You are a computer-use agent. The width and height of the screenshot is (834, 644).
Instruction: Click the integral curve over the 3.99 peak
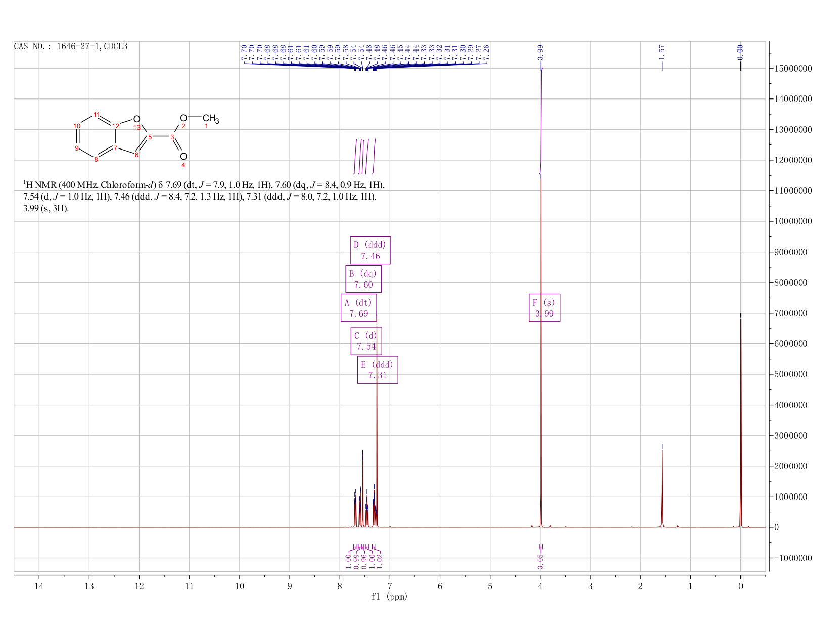click(541, 121)
